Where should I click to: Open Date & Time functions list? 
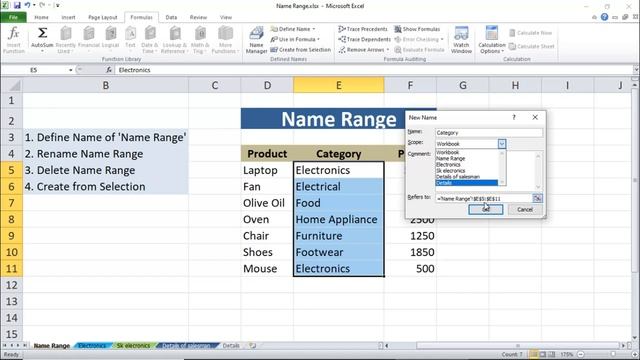pos(149,40)
